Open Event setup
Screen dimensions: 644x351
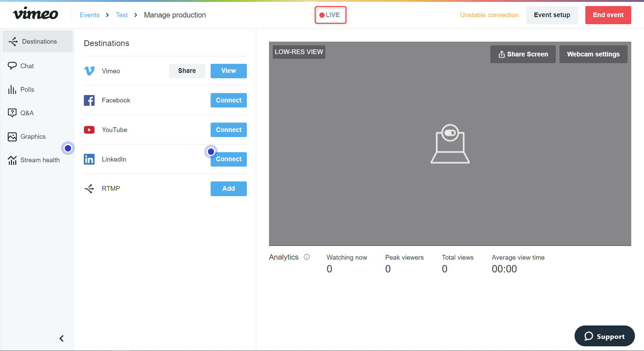(552, 15)
